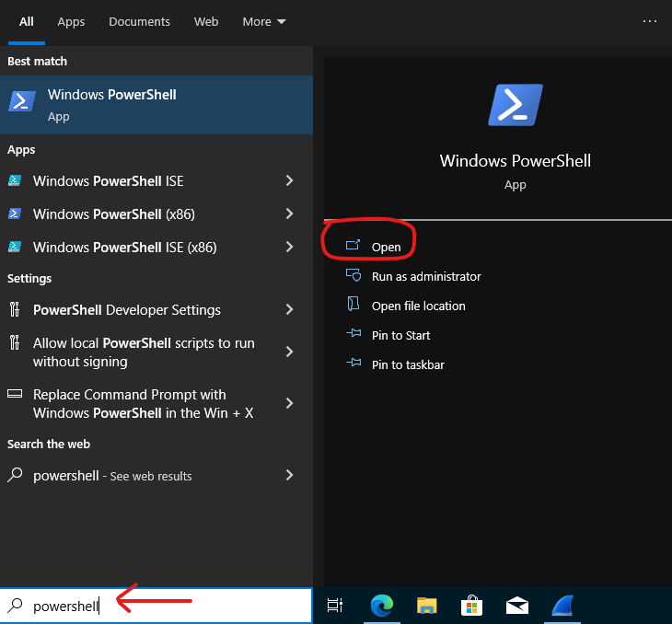
Task: Expand arrow for powershell web results
Action: pos(290,475)
